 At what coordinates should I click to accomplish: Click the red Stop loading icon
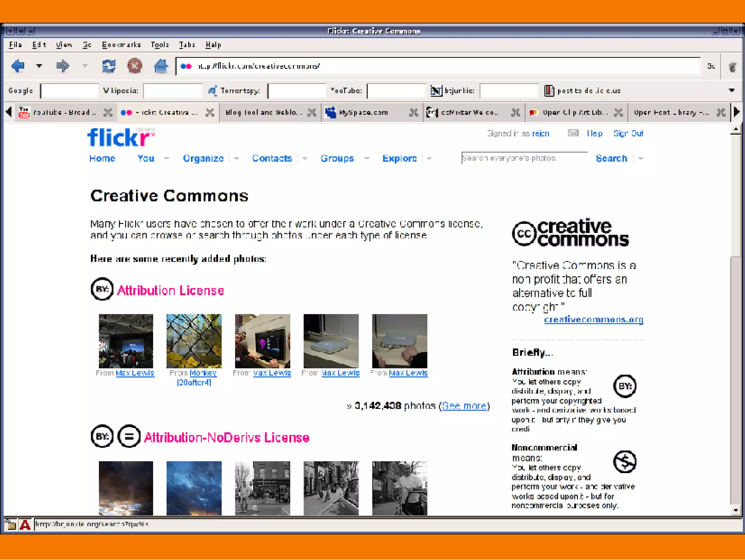(x=135, y=66)
